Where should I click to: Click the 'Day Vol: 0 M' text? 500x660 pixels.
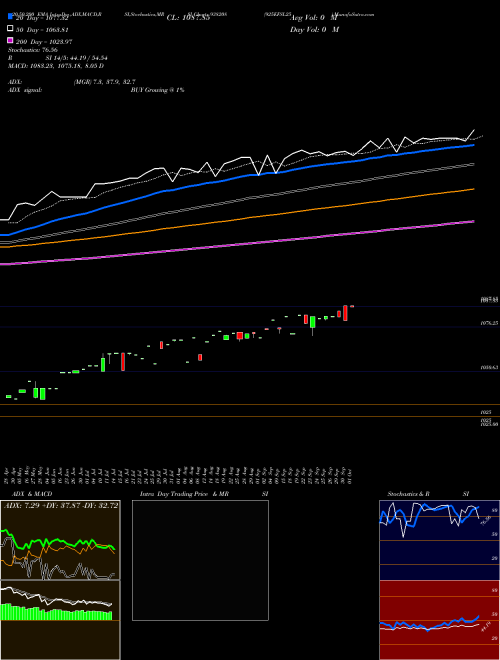click(314, 30)
